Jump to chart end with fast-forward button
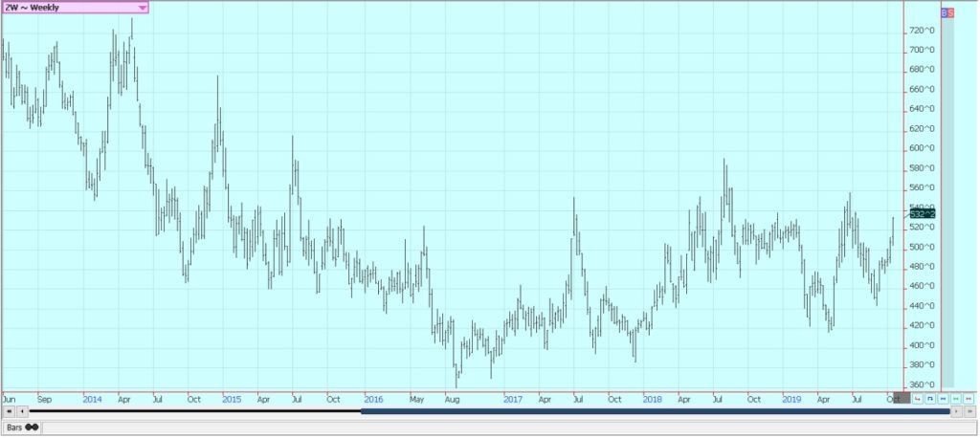980x438 pixels. (x=970, y=412)
